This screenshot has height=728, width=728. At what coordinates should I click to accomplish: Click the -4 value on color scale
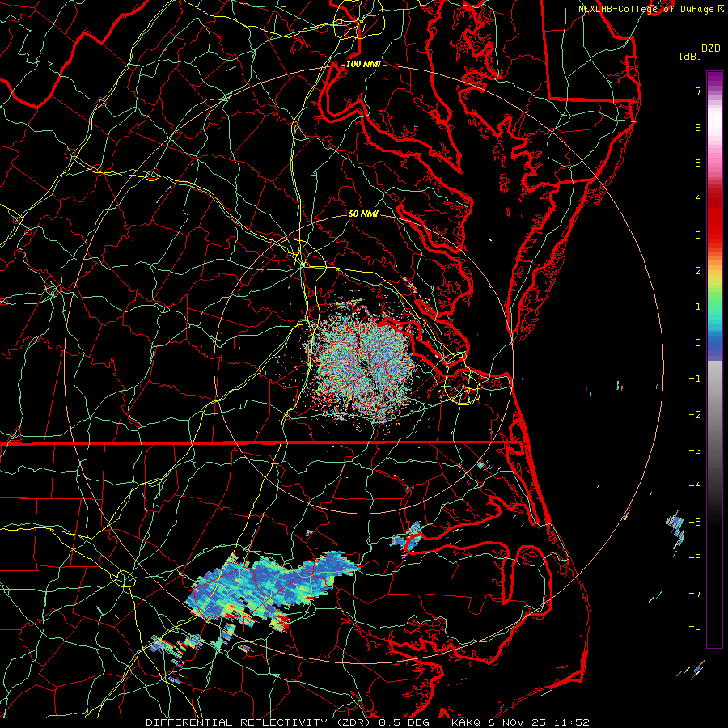(x=695, y=486)
